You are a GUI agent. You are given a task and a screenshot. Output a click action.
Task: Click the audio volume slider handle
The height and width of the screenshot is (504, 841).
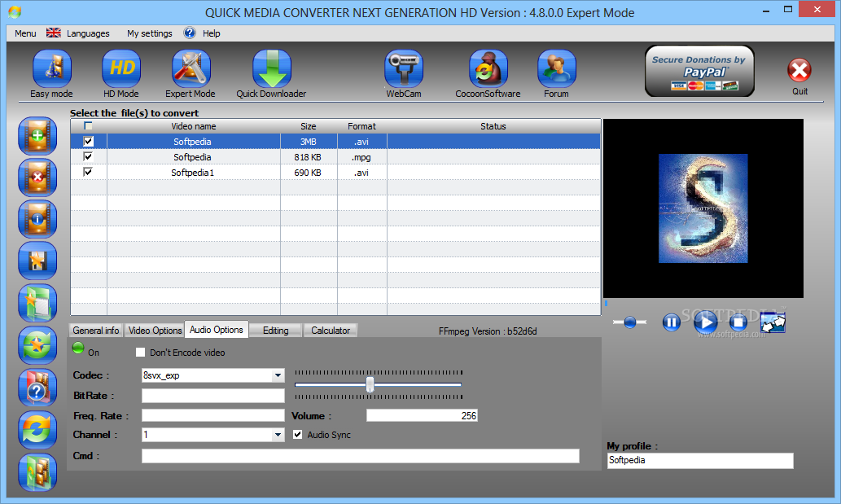coord(370,384)
